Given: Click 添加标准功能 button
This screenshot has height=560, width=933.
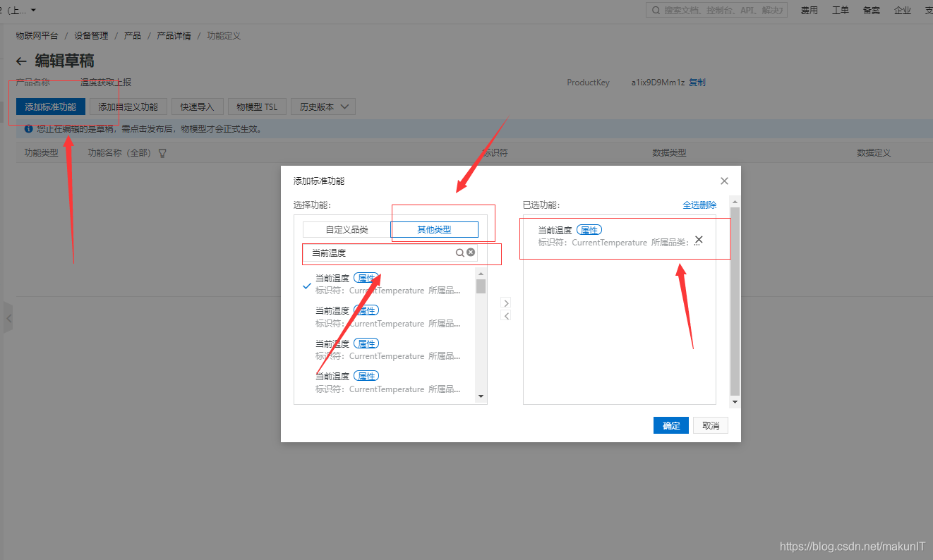Looking at the screenshot, I should [x=51, y=107].
